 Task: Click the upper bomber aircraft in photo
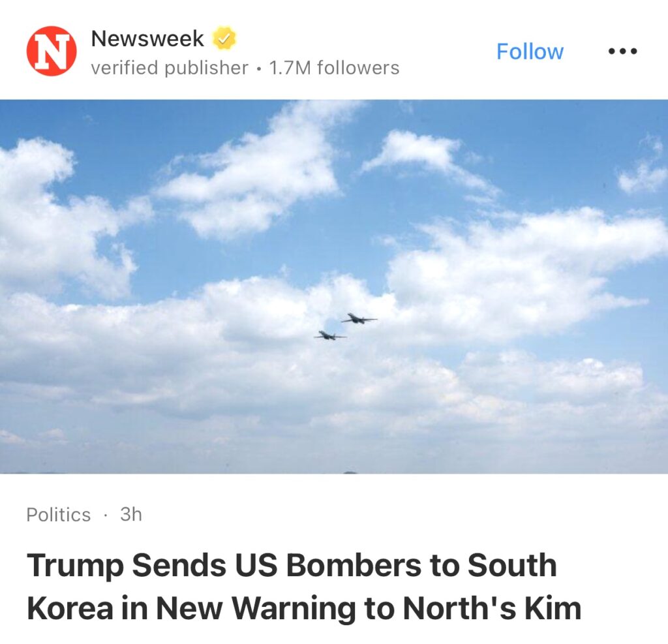[x=358, y=318]
